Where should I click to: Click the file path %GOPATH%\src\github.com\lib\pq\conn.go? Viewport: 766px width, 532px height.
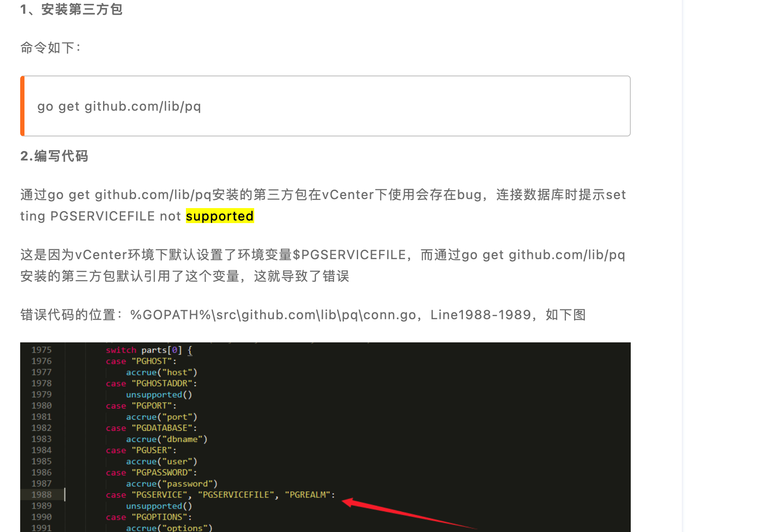[273, 314]
